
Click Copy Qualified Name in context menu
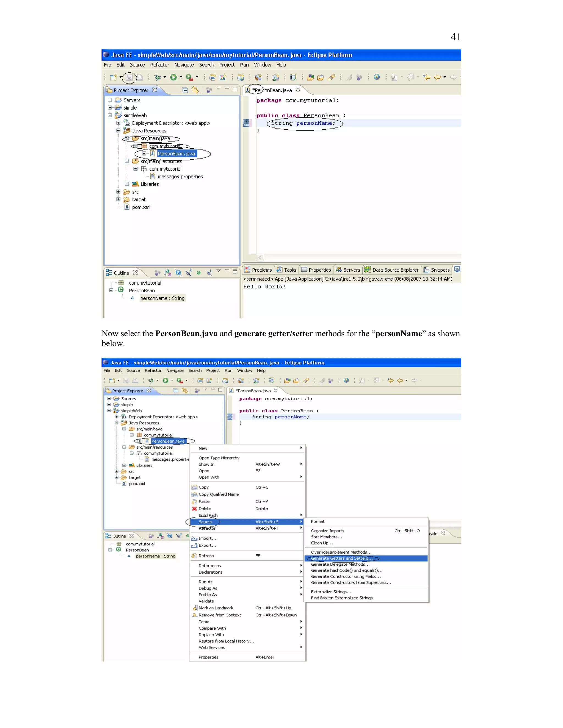click(247, 494)
